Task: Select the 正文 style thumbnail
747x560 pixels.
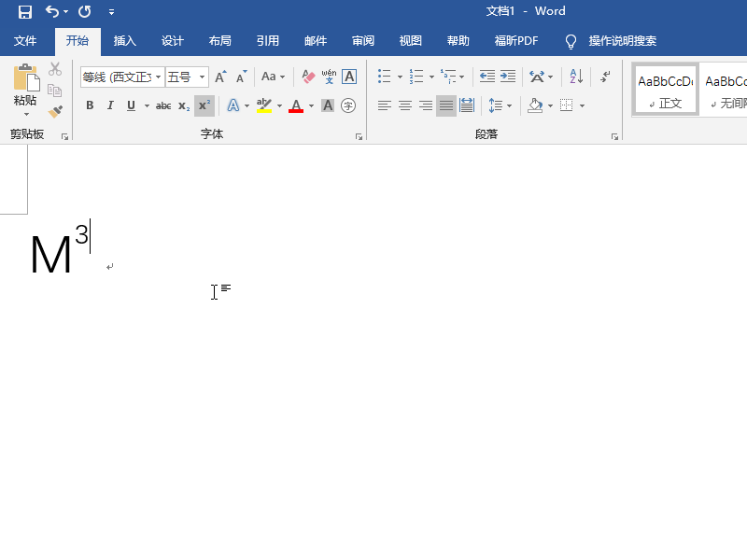Action: pyautogui.click(x=665, y=90)
